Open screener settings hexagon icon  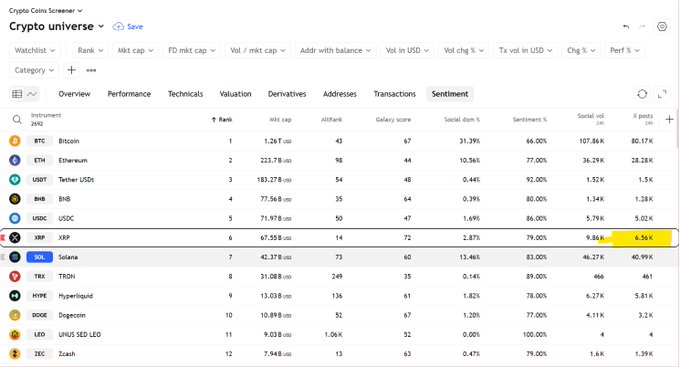click(662, 26)
